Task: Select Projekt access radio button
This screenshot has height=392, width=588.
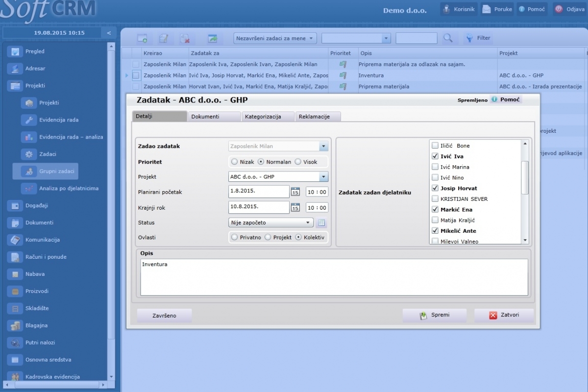Action: pyautogui.click(x=268, y=237)
